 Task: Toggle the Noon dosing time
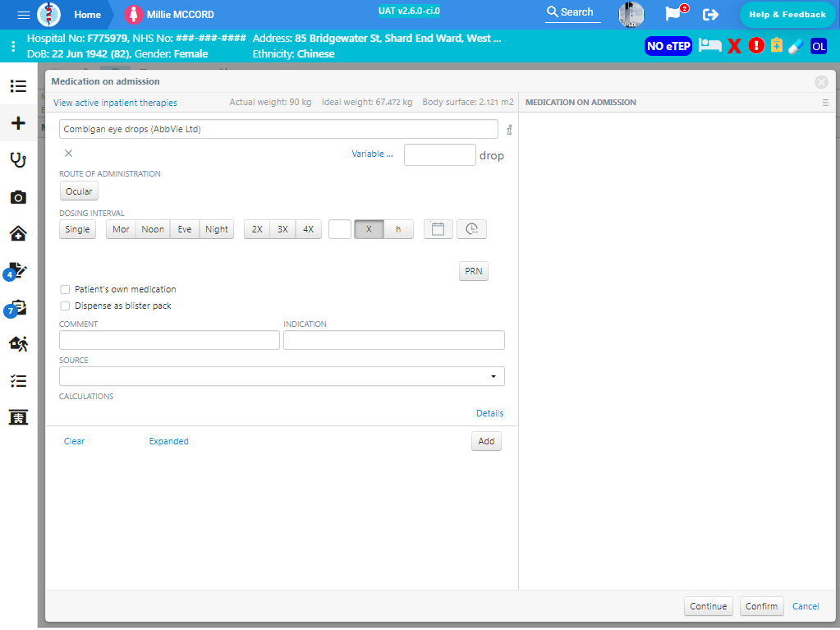coord(153,229)
